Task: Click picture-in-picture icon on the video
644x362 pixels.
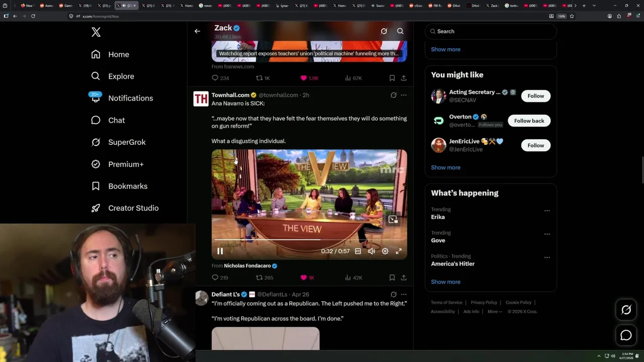Action: (x=393, y=220)
